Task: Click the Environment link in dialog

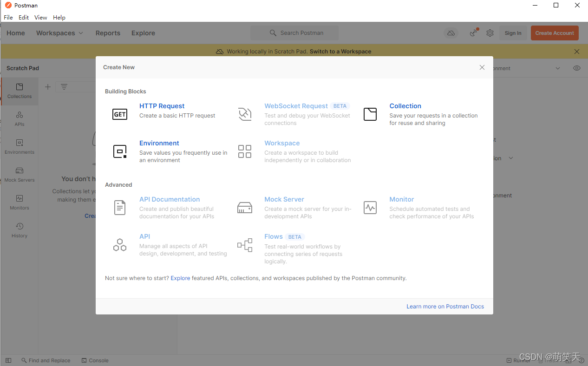Action: pos(159,143)
